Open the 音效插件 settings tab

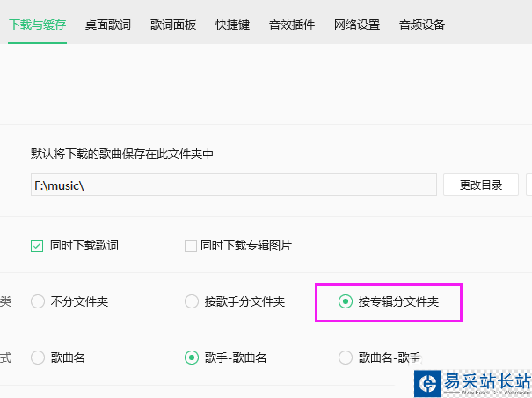tap(292, 25)
